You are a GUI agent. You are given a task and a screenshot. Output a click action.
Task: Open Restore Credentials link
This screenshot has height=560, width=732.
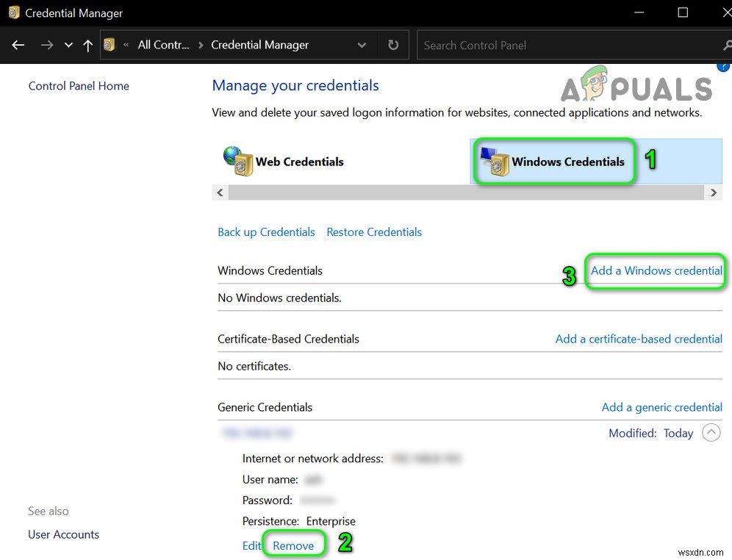[x=374, y=232]
